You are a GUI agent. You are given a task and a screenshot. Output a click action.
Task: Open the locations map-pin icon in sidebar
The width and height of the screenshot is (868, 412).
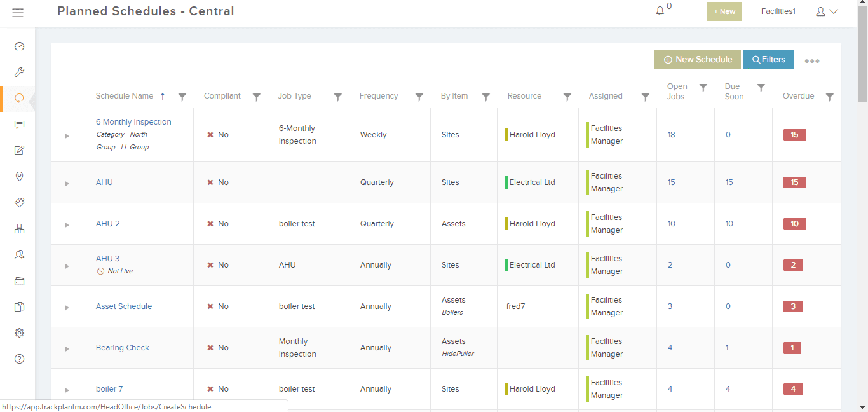click(19, 176)
